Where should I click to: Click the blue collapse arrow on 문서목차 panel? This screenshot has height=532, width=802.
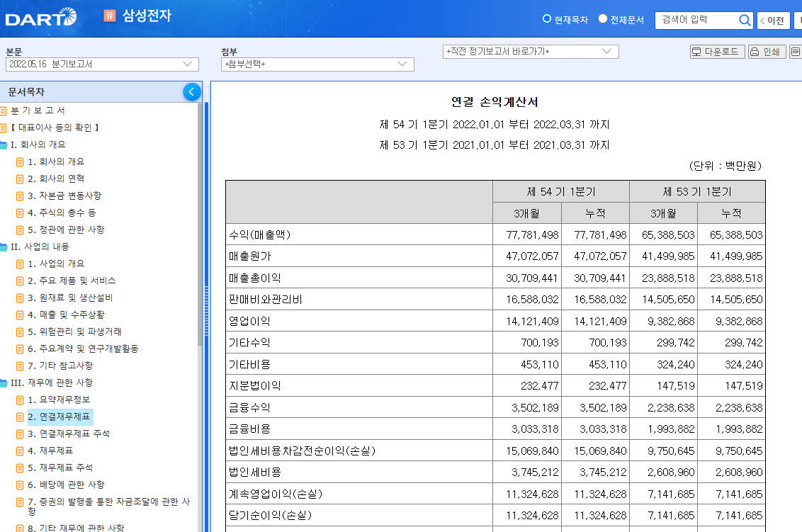point(191,91)
